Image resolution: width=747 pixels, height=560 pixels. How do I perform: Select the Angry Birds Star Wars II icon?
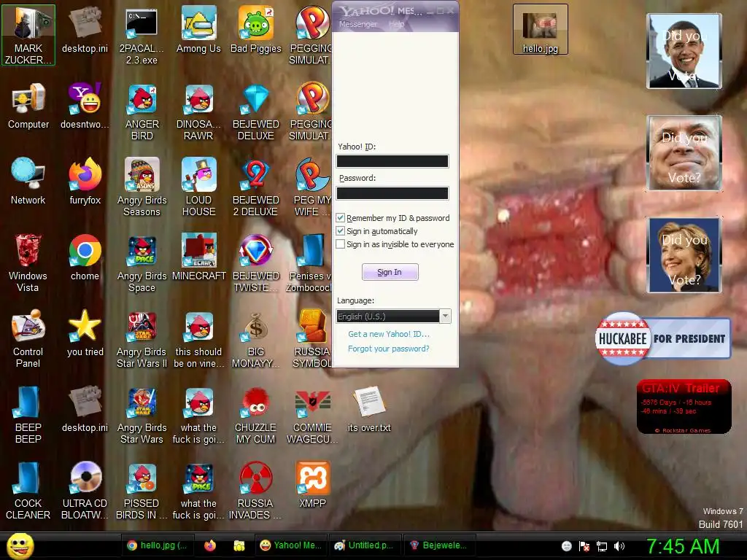tap(142, 339)
